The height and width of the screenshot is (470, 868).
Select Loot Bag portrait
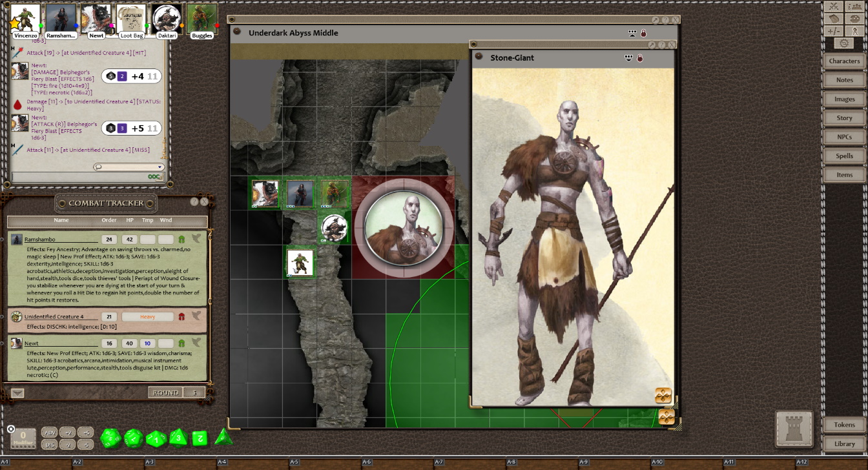132,21
